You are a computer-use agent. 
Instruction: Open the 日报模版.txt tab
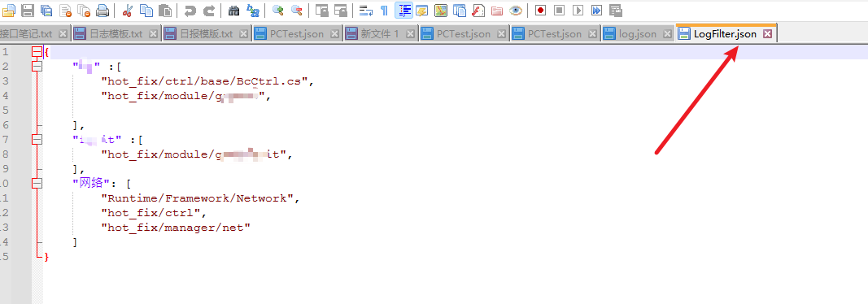point(207,33)
